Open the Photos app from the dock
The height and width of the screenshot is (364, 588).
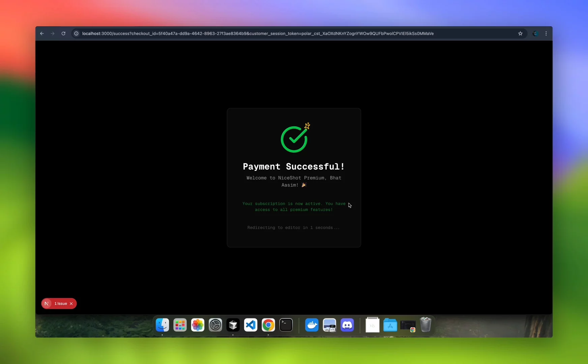pyautogui.click(x=198, y=325)
